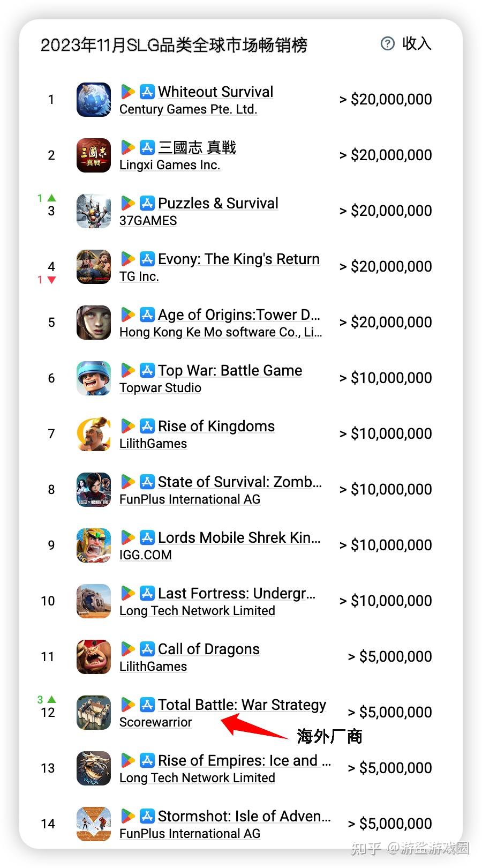Click the Scorewarrior publisher link
This screenshot has height=868, width=482.
pyautogui.click(x=155, y=722)
